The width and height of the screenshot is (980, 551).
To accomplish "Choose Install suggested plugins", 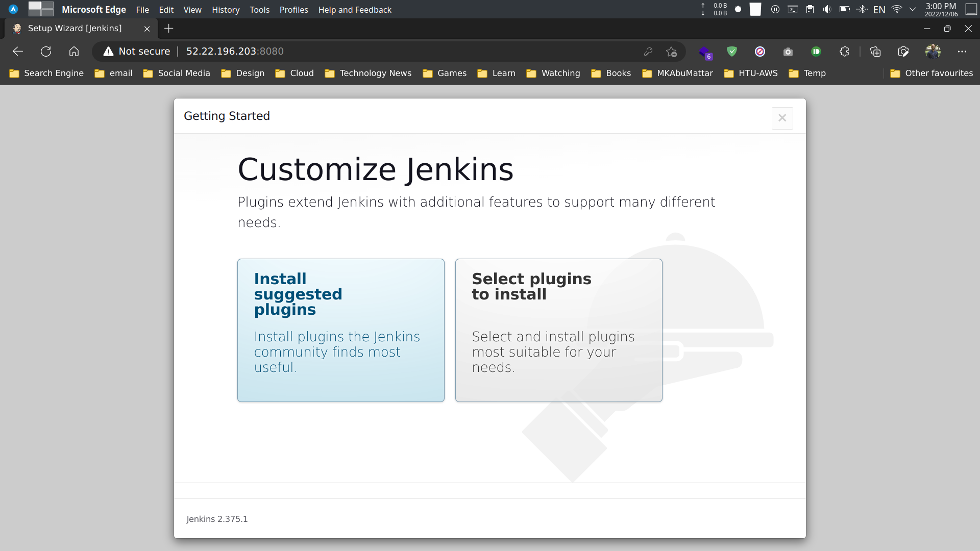I will point(340,330).
